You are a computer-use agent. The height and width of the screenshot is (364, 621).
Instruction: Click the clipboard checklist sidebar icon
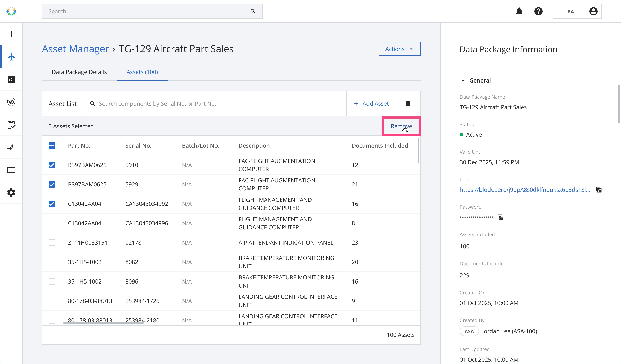pyautogui.click(x=11, y=124)
